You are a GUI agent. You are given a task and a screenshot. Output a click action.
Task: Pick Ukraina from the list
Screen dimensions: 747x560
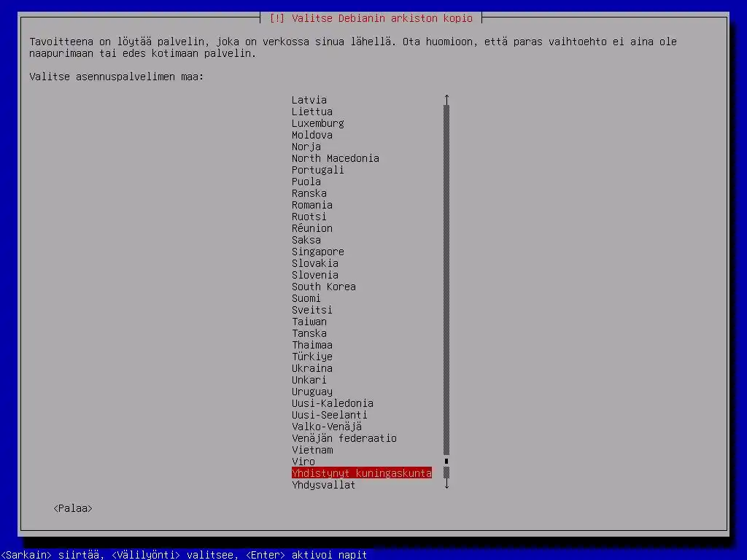[x=312, y=368]
